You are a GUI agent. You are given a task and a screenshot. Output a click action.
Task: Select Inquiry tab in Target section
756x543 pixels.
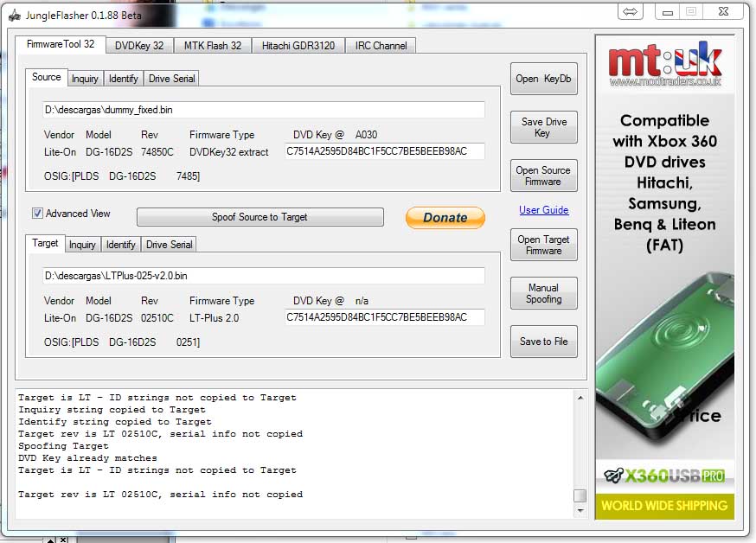82,245
